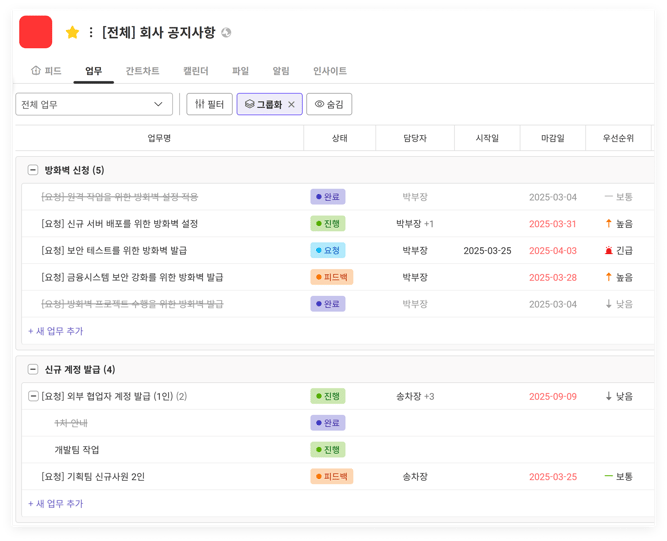667x541 pixels.
Task: Open the 요청 status badge
Action: tap(327, 250)
